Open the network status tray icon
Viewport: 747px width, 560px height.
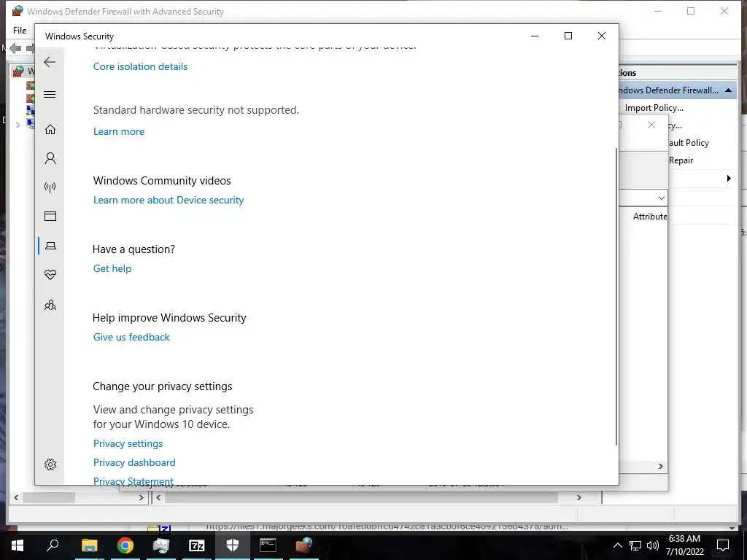pyautogui.click(x=635, y=545)
